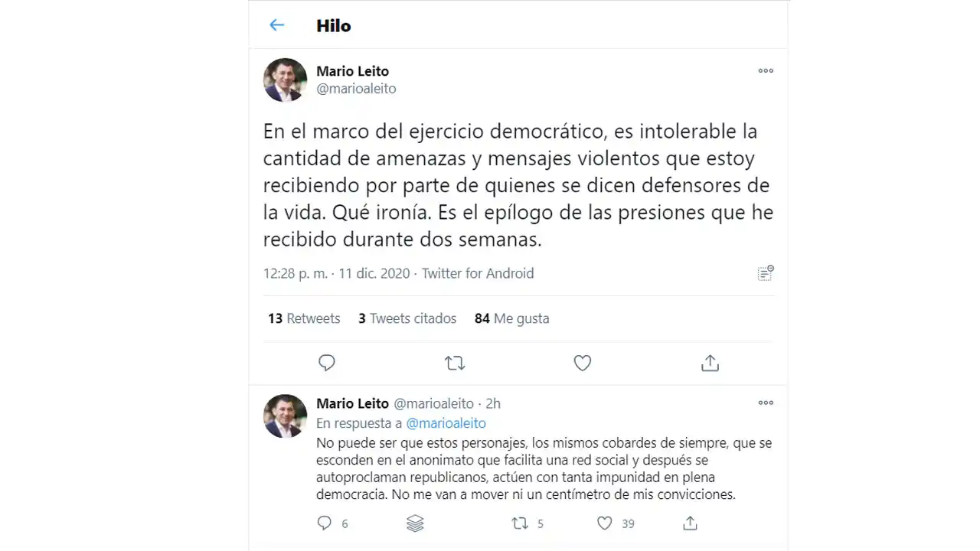Viewport: 980px width, 551px height.
Task: Reply to the second tweet in the thread
Action: coord(325,523)
